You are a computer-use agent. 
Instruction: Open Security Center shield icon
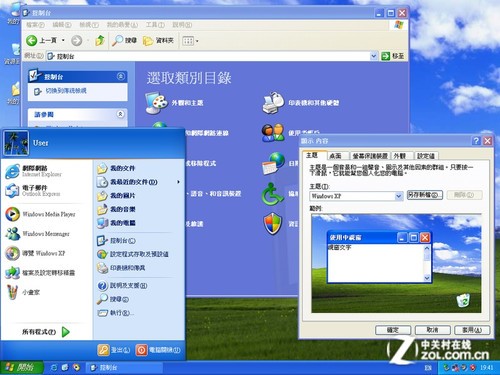click(273, 224)
